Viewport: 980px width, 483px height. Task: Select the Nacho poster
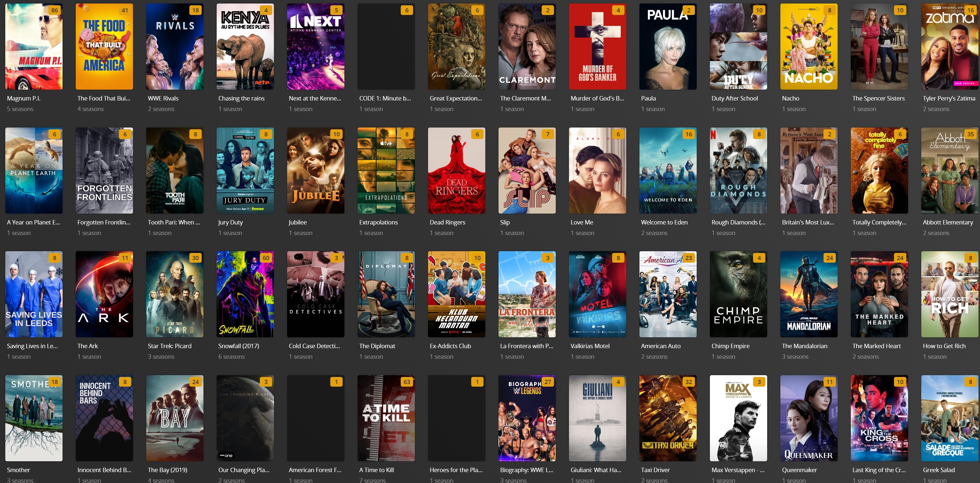tap(809, 46)
